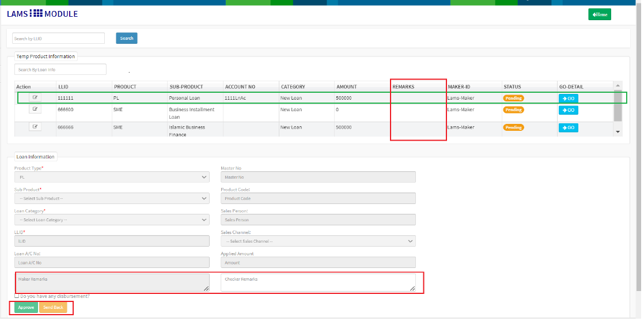This screenshot has height=321, width=644.
Task: Click edit icon for LLID 666600 row
Action: 35,109
